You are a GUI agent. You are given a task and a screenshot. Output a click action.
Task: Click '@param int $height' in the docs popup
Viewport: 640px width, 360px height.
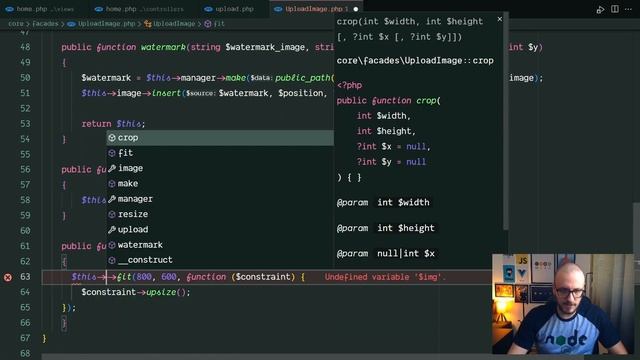385,228
